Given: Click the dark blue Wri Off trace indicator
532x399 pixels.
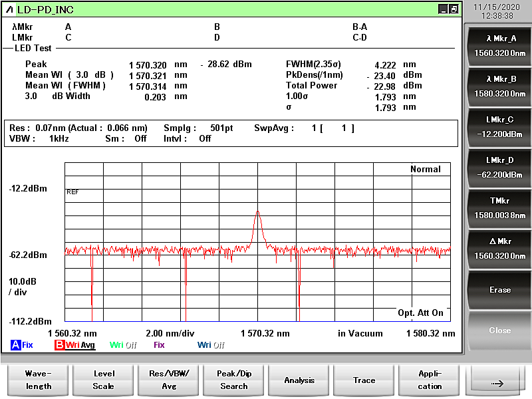Looking at the screenshot, I should [211, 345].
